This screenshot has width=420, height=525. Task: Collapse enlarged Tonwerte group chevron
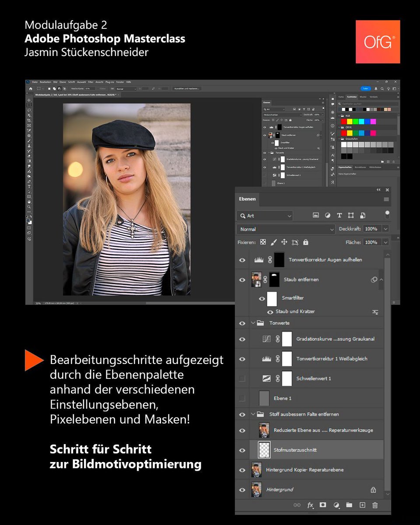tap(253, 323)
